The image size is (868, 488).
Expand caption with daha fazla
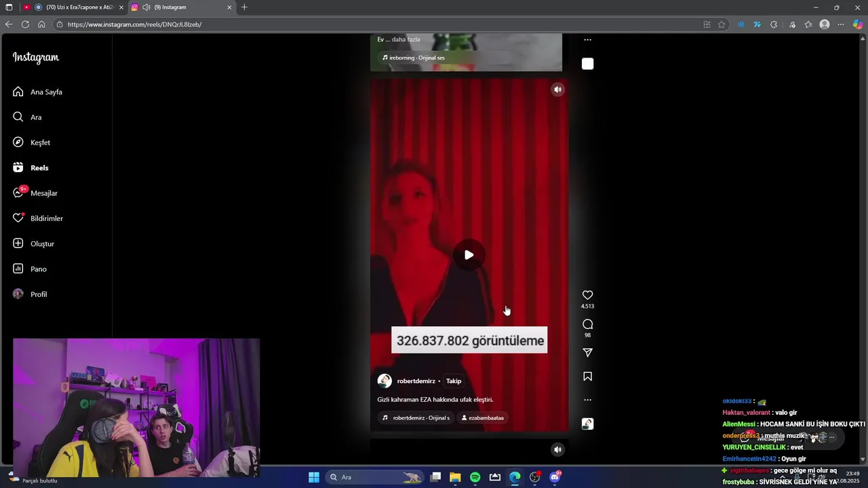tap(406, 39)
